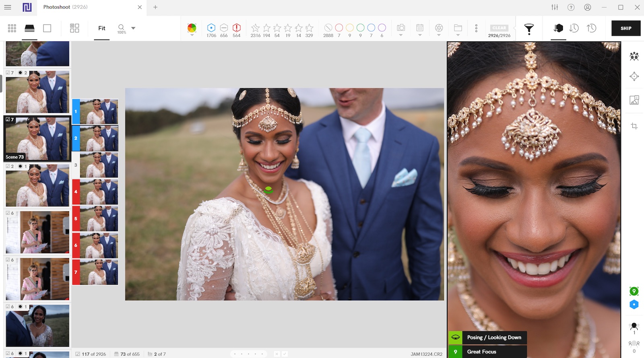Toggle the five-star rating filter
This screenshot has height=358, width=644.
click(309, 28)
